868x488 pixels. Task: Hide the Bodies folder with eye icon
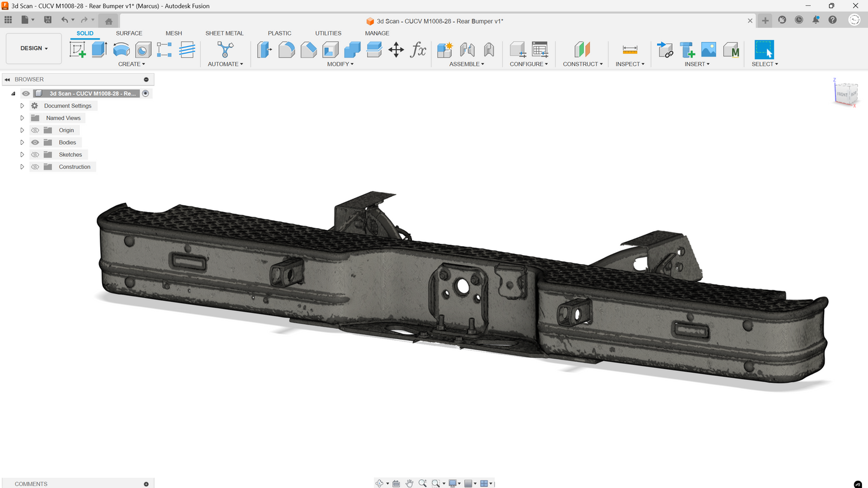(35, 142)
